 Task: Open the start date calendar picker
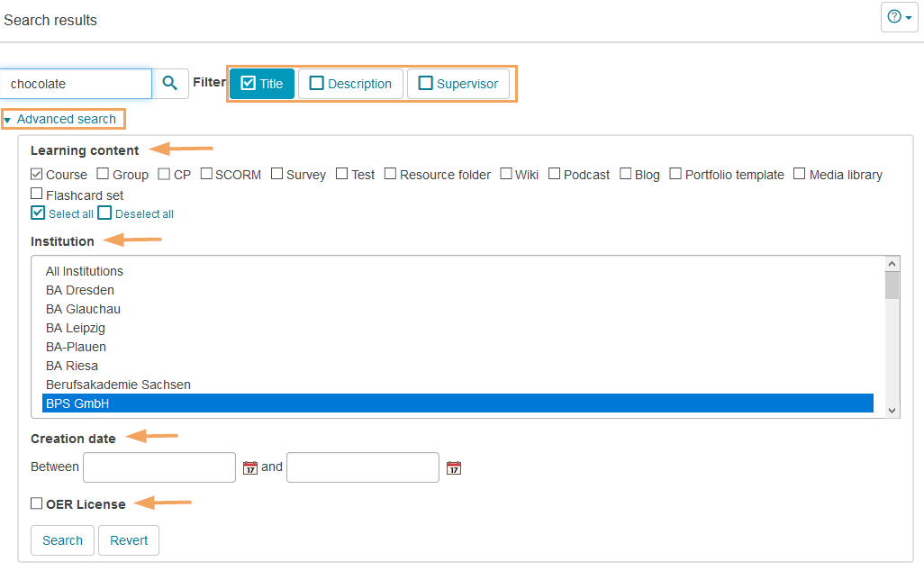(250, 467)
